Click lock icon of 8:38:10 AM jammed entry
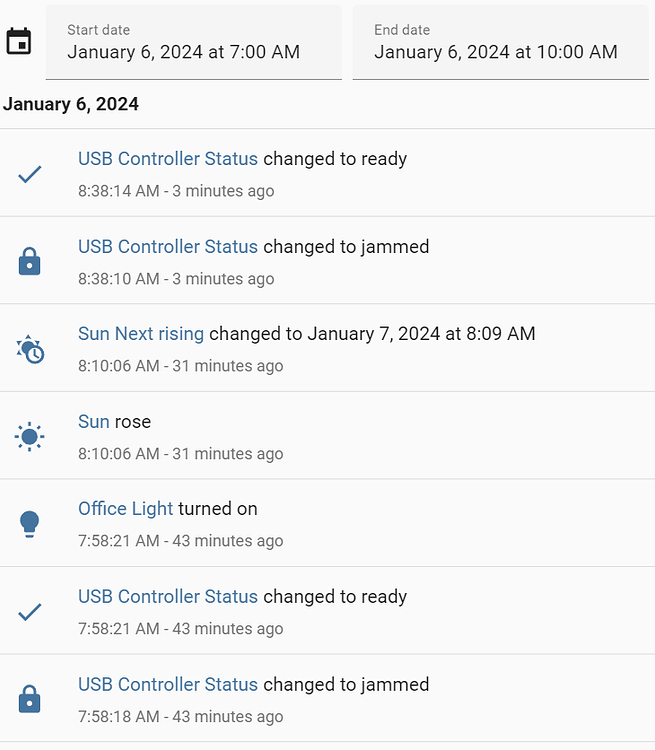This screenshot has height=750, width=655. point(30,262)
